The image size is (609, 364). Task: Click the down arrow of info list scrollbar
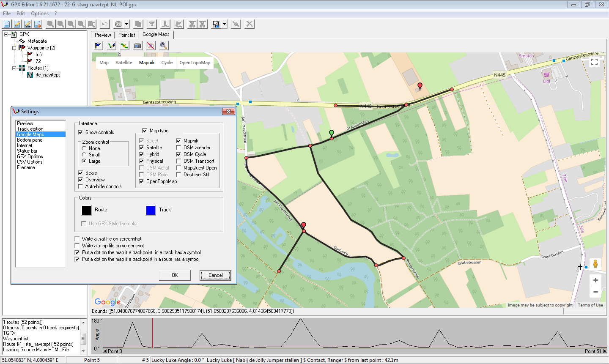click(x=83, y=351)
